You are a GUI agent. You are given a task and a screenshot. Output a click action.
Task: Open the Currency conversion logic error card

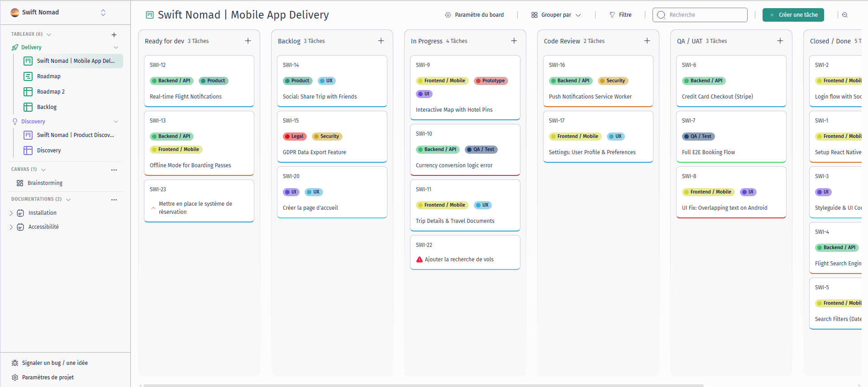465,150
